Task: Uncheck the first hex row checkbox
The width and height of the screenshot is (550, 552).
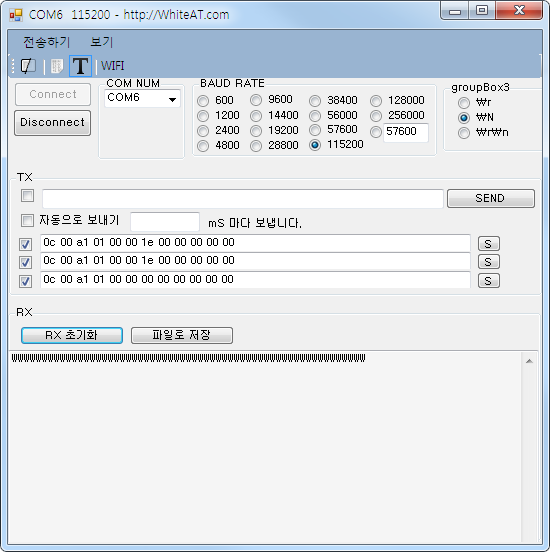Action: (x=25, y=244)
